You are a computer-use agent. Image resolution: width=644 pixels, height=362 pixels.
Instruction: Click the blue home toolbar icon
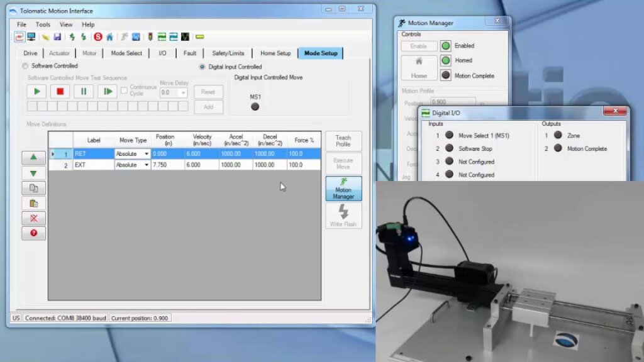[x=109, y=37]
